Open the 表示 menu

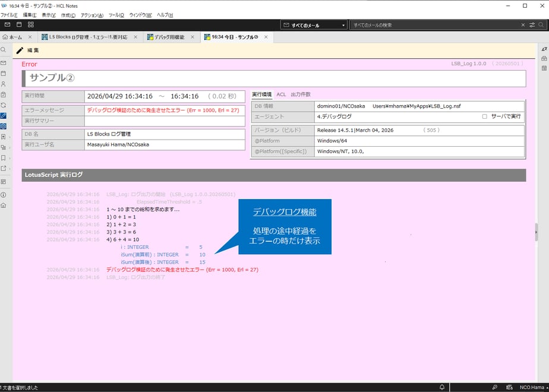point(49,15)
